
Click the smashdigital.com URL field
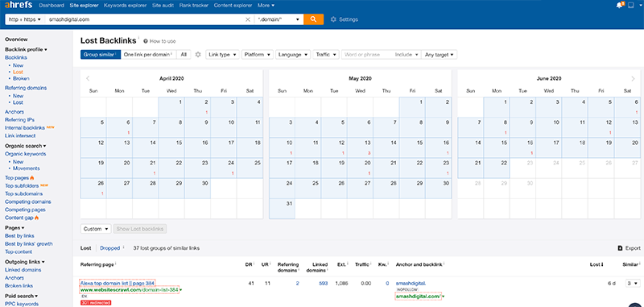(145, 19)
